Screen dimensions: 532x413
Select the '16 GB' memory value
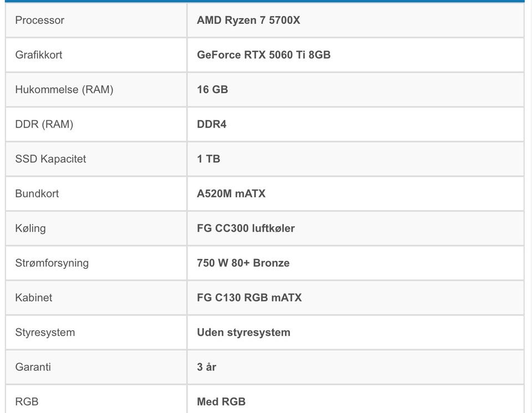212,90
